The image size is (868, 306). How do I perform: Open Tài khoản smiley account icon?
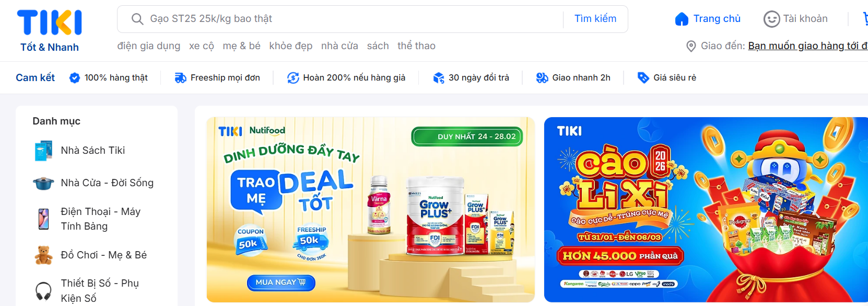(x=771, y=19)
